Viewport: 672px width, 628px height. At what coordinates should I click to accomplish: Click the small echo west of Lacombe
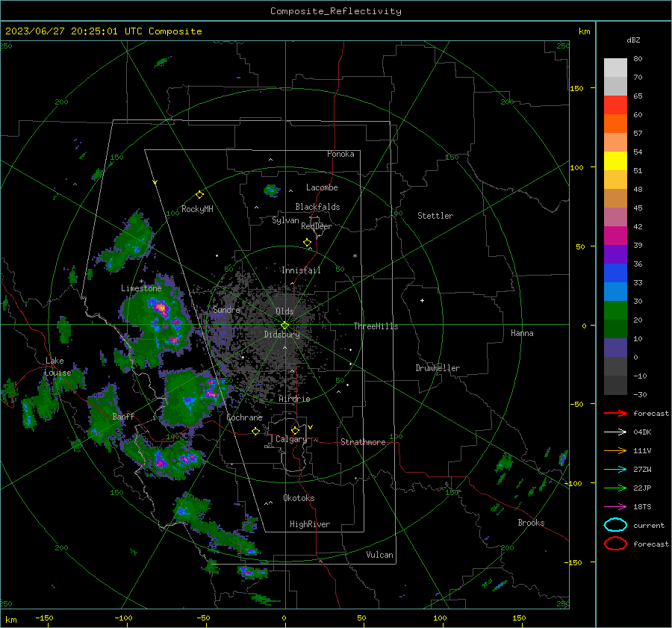click(271, 190)
